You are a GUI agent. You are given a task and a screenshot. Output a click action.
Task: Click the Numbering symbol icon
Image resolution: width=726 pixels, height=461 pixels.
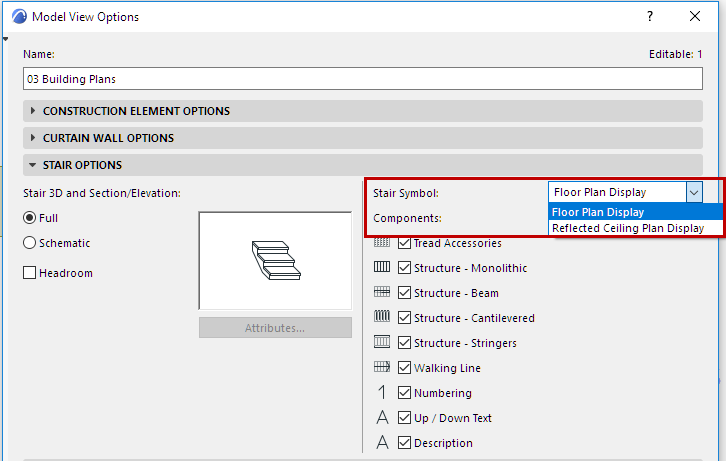coord(382,393)
